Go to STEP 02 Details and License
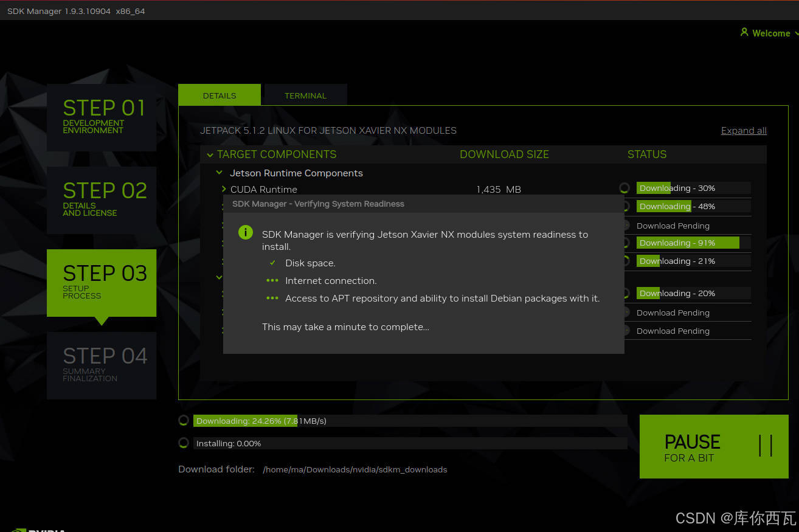The width and height of the screenshot is (799, 532). 102,200
